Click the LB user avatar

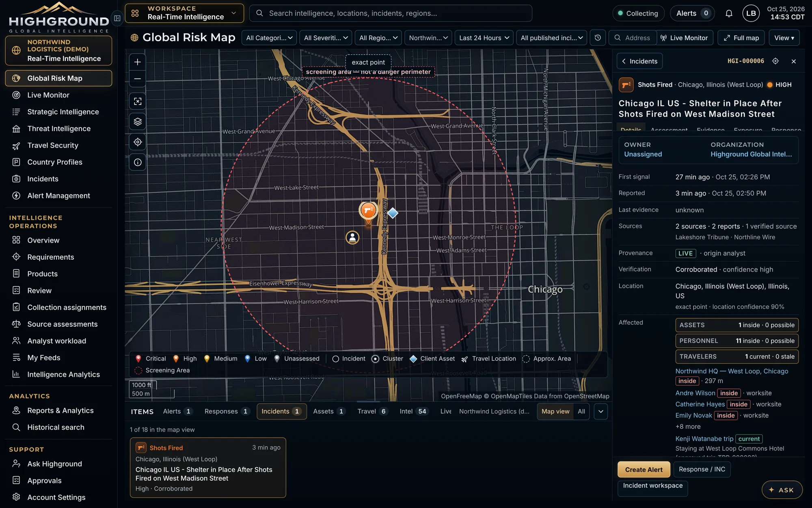(x=751, y=13)
